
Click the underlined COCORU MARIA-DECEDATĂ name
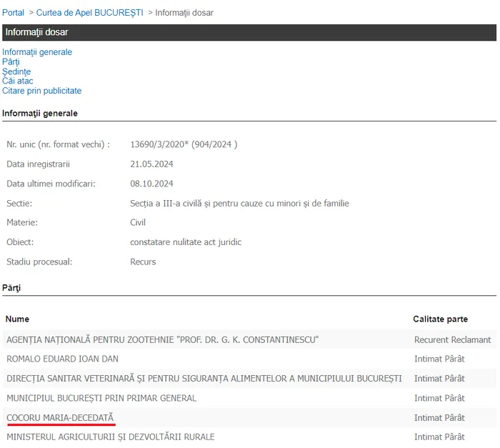point(60,417)
